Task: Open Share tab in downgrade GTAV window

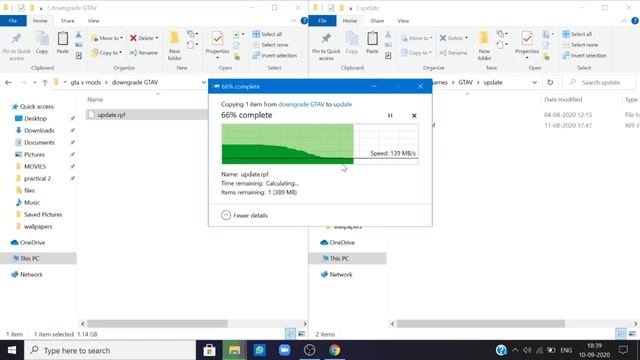Action: (68, 21)
